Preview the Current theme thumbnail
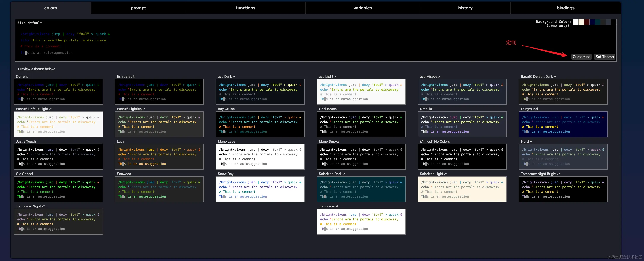Screen dimensions: 644x261 pyautogui.click(x=58, y=92)
